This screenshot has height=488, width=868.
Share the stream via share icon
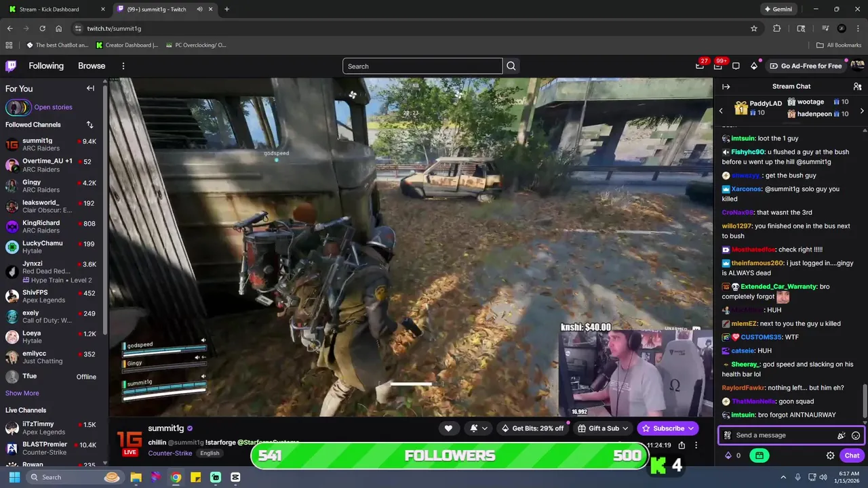click(682, 445)
